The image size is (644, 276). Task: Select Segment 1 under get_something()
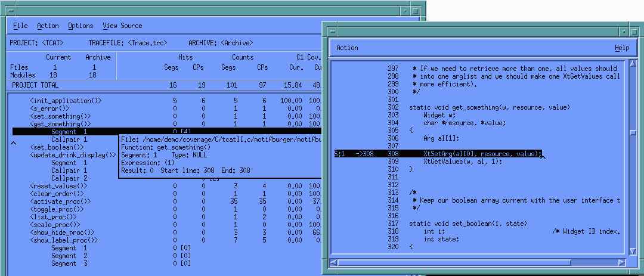tap(69, 131)
